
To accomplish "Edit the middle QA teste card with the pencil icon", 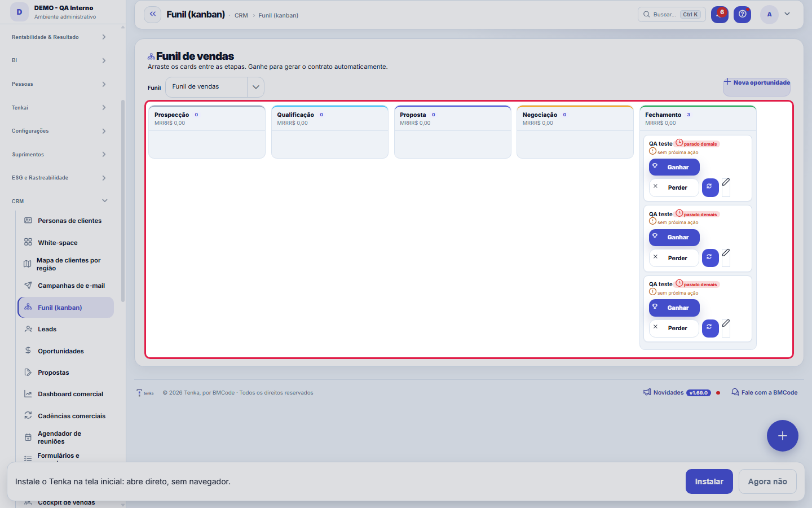I will click(726, 257).
